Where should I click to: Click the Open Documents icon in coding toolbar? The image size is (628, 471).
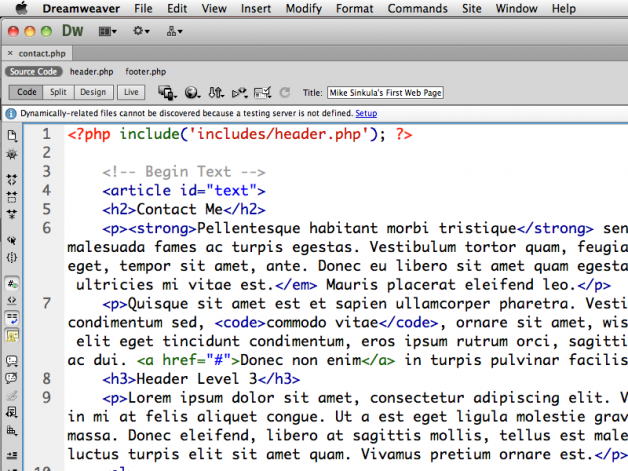12,136
